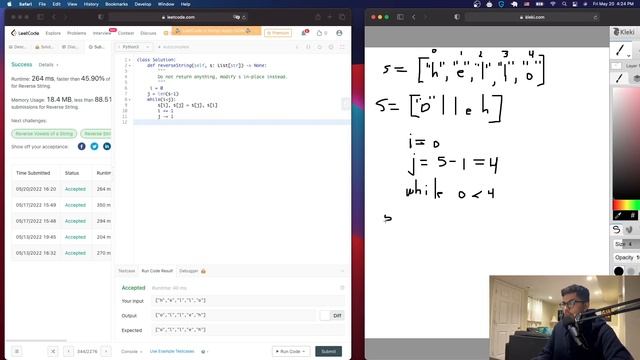Open the Accepted submission from 05/20/2022 16:20
Image resolution: width=640 pixels, height=360 pixels.
tap(75, 189)
